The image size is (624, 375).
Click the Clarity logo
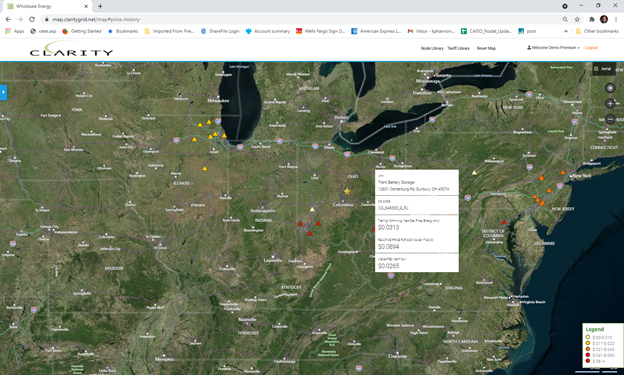pos(71,50)
